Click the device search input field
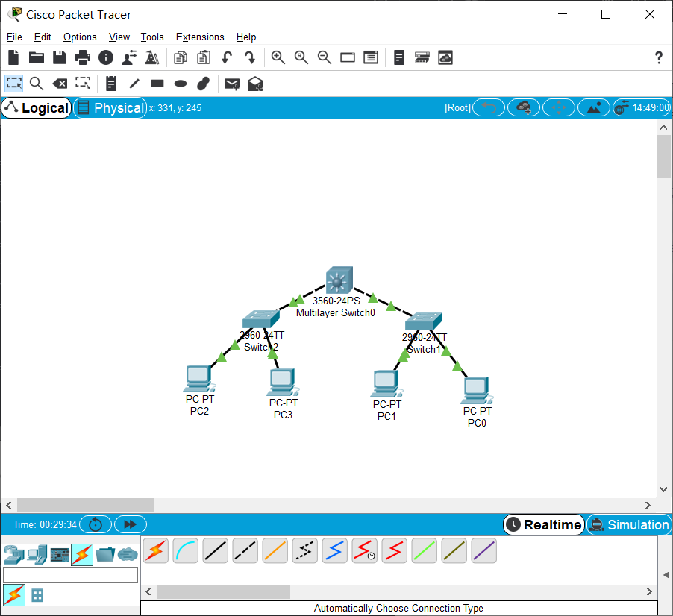673x616 pixels. click(70, 575)
